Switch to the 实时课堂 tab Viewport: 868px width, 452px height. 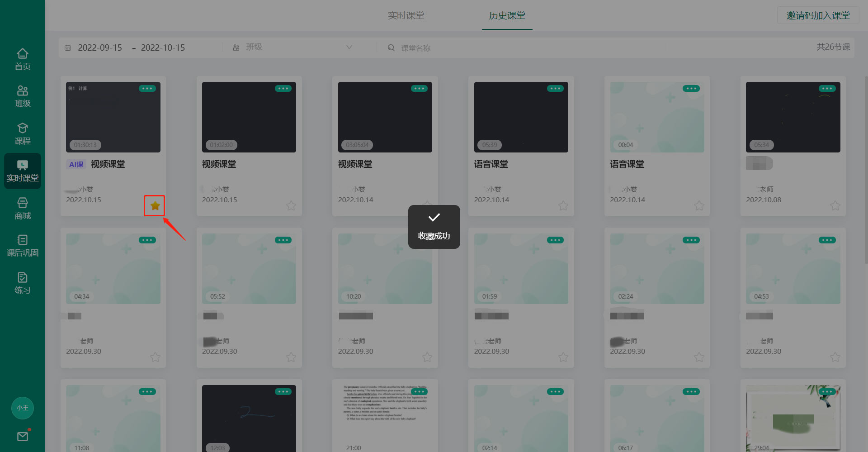tap(406, 15)
